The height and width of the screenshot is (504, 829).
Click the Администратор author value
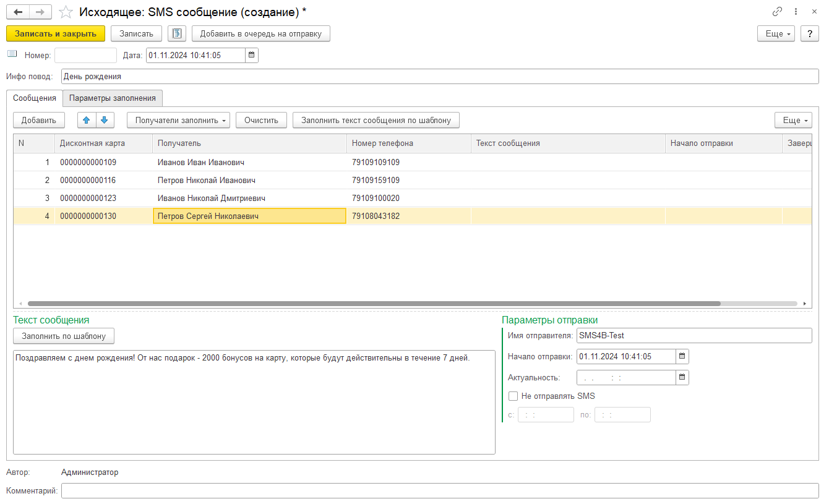click(90, 472)
